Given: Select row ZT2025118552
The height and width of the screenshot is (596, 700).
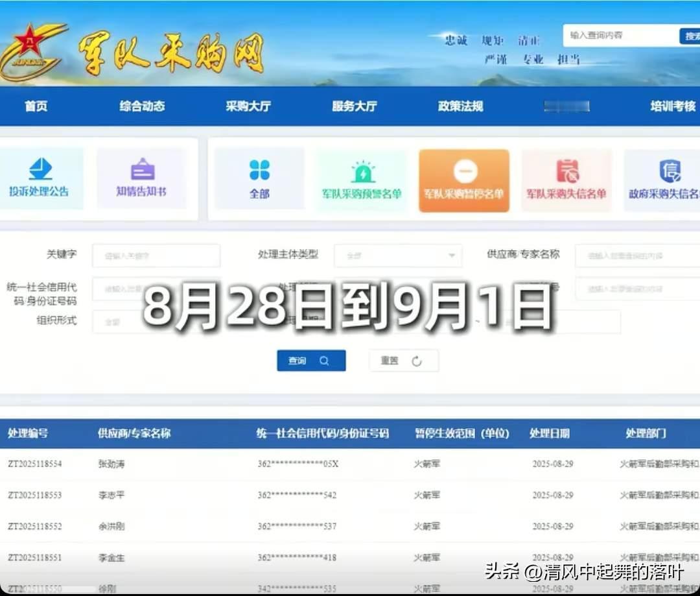Looking at the screenshot, I should pos(350,527).
